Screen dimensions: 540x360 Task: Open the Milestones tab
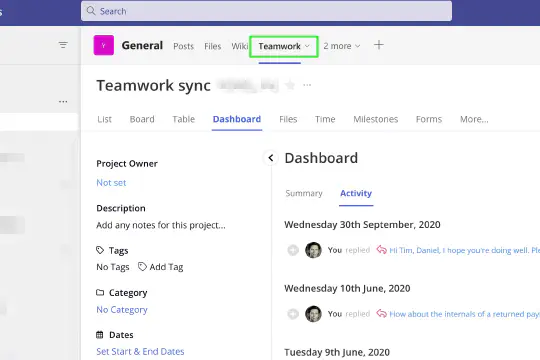click(376, 119)
